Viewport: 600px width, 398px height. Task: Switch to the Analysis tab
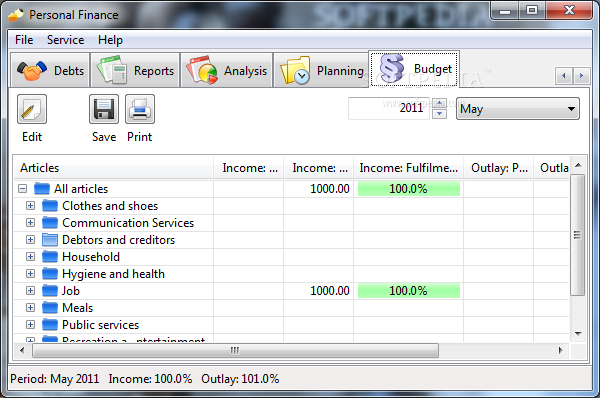(227, 70)
